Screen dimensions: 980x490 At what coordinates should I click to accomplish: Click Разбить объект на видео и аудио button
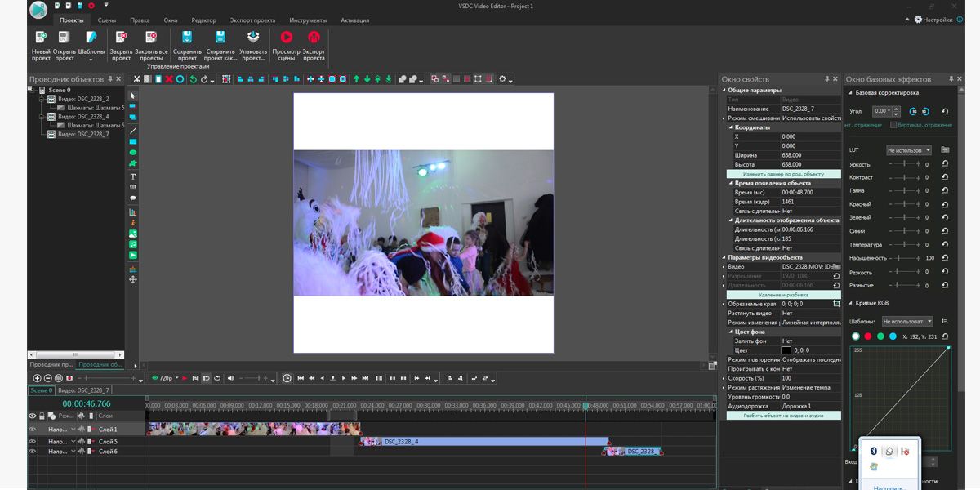[782, 416]
